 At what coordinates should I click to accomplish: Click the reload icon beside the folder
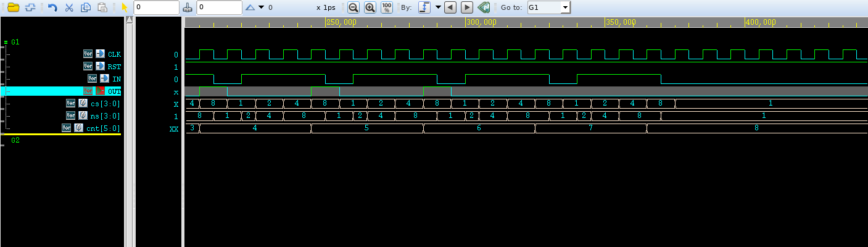tap(30, 7)
